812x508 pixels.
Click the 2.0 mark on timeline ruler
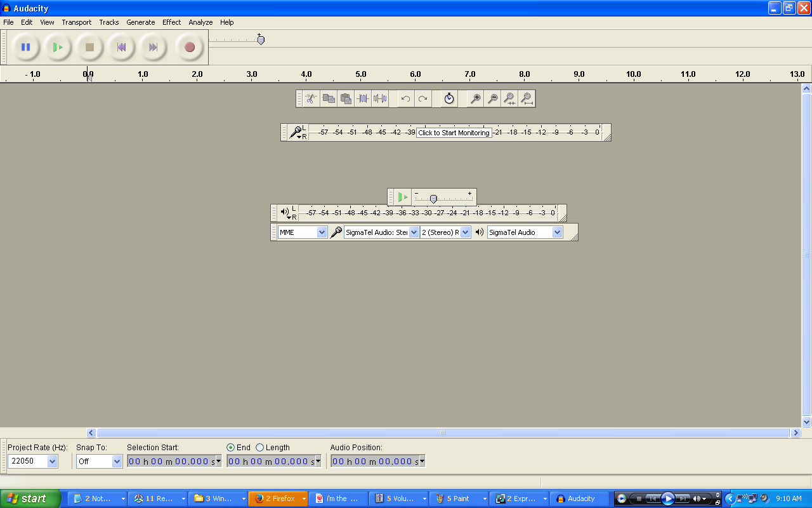pyautogui.click(x=197, y=74)
